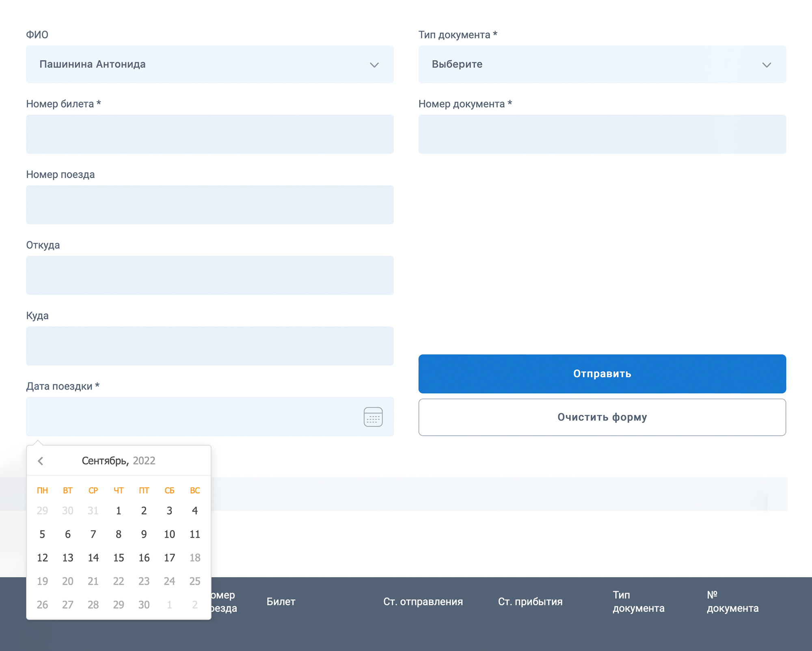
Task: Select September 3 in the calendar
Action: 169,511
